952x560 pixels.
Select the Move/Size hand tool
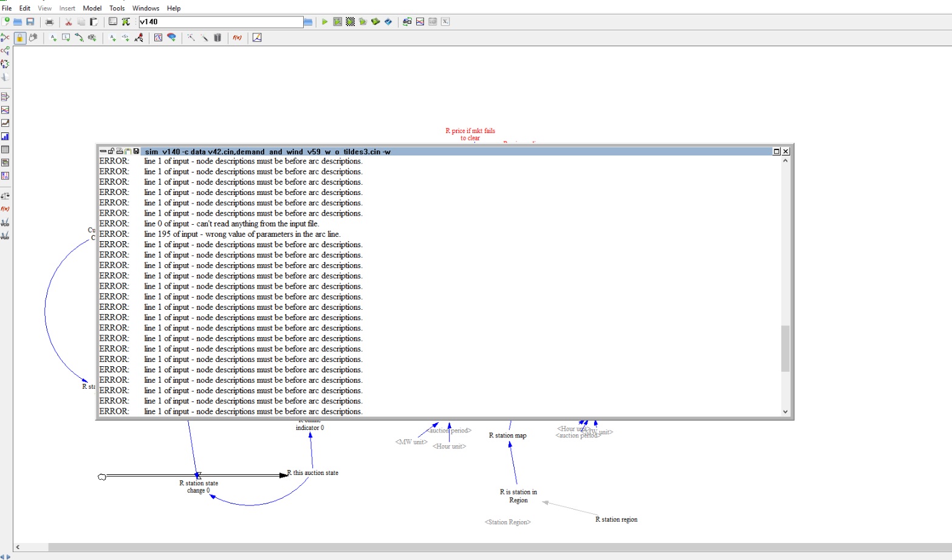(33, 38)
